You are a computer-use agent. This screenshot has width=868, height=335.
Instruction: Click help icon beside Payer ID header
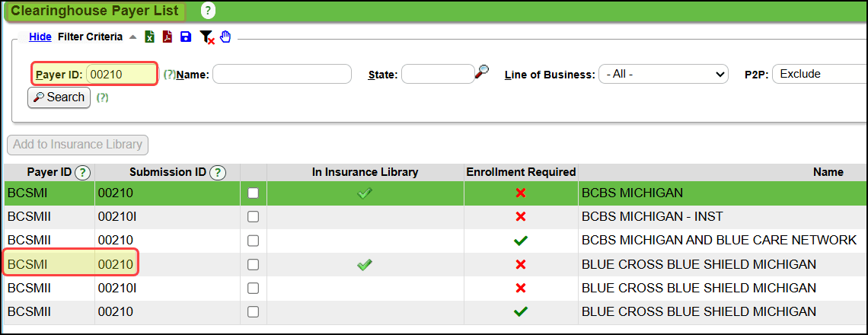[x=82, y=173]
